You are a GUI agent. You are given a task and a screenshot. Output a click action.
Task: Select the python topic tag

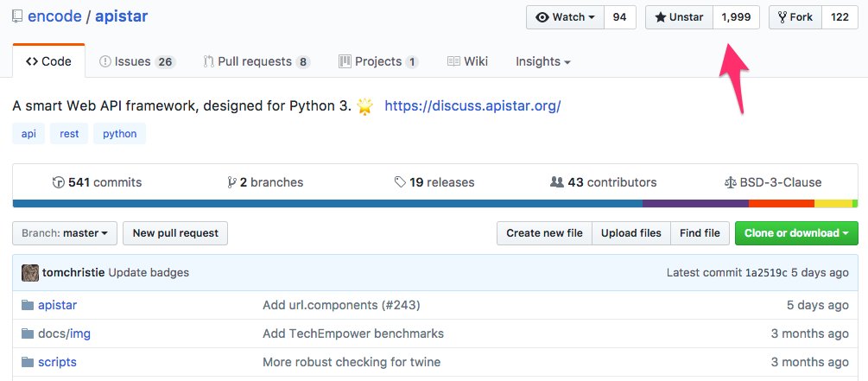click(x=119, y=133)
